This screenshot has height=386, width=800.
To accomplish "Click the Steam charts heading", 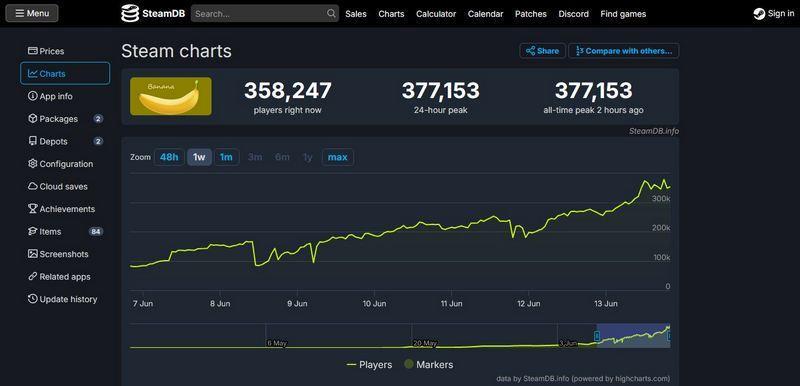I will click(177, 51).
